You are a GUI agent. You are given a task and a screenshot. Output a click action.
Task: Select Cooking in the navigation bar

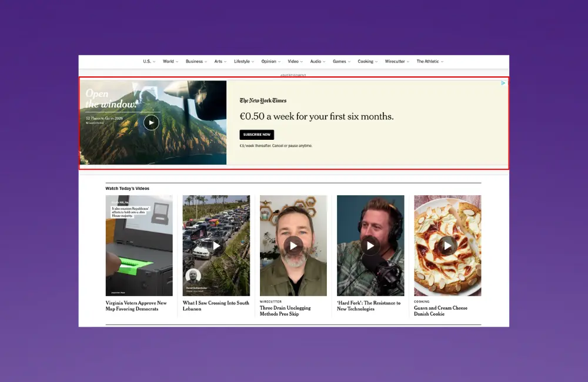[x=365, y=61]
